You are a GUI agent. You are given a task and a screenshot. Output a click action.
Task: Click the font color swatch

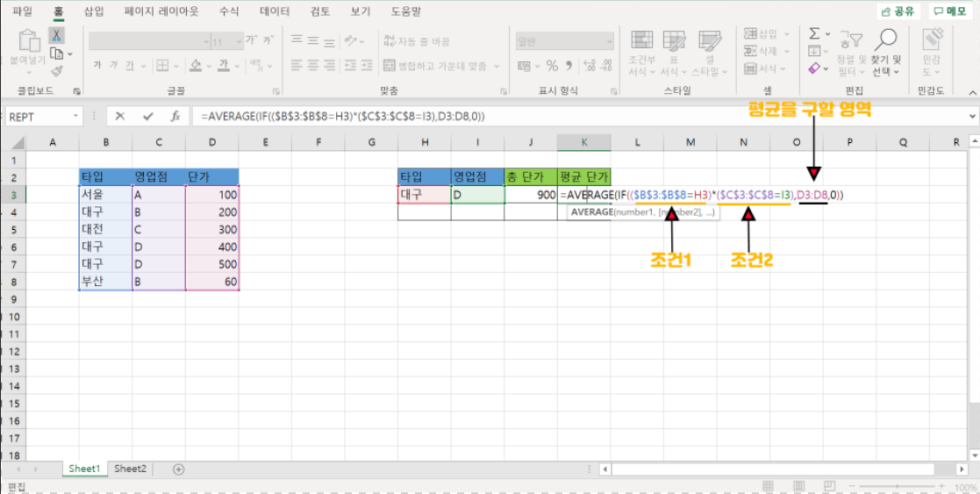223,64
